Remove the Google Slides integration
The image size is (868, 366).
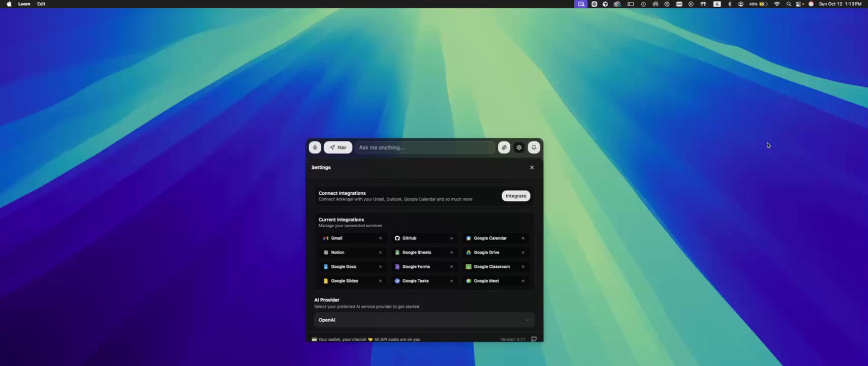coord(380,281)
